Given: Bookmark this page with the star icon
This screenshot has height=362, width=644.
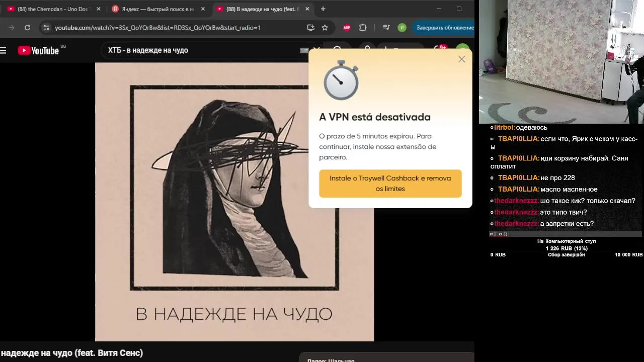Looking at the screenshot, I should [325, 28].
